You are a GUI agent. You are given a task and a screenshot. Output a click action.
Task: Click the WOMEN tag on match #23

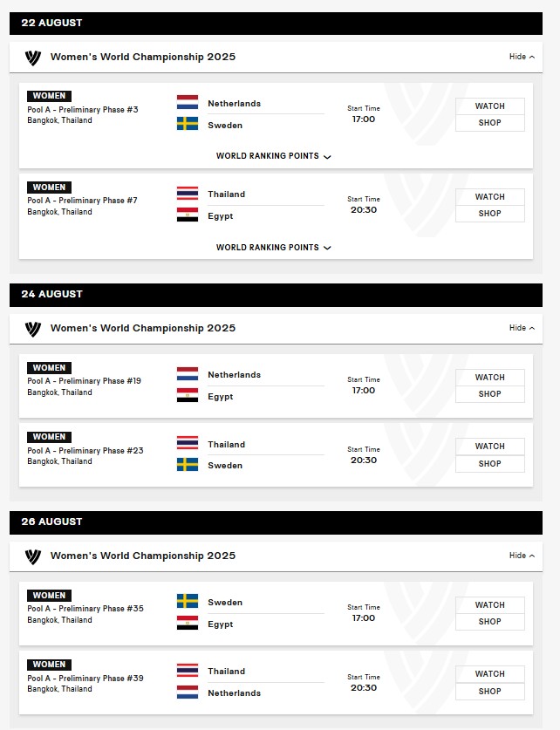tap(49, 437)
